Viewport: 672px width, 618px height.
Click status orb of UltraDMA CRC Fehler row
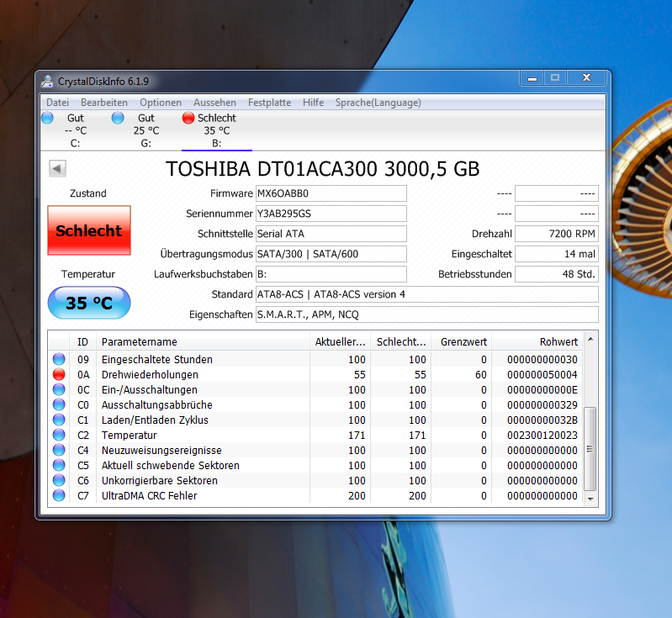pyautogui.click(x=59, y=495)
